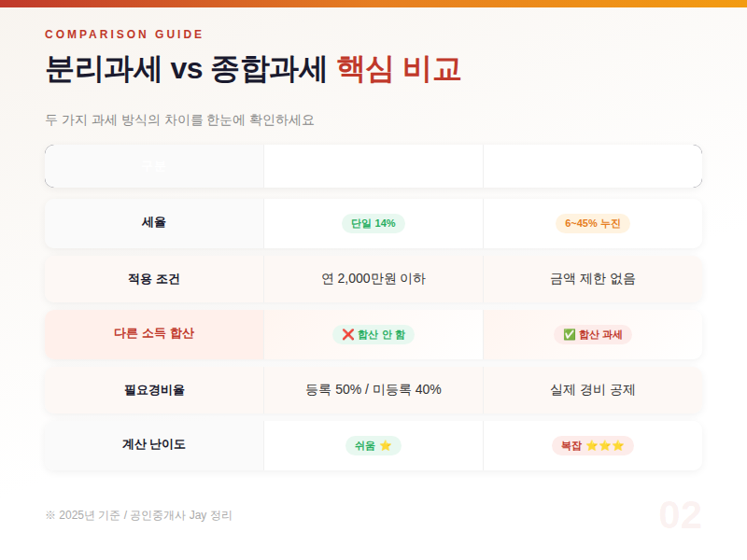The height and width of the screenshot is (560, 747).
Task: Select the 계산 난이도 row label
Action: click(x=153, y=445)
